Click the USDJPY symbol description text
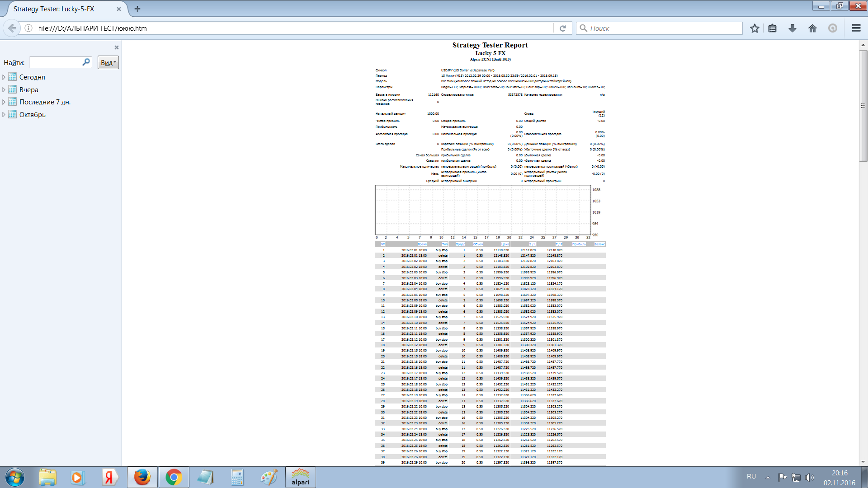 468,70
